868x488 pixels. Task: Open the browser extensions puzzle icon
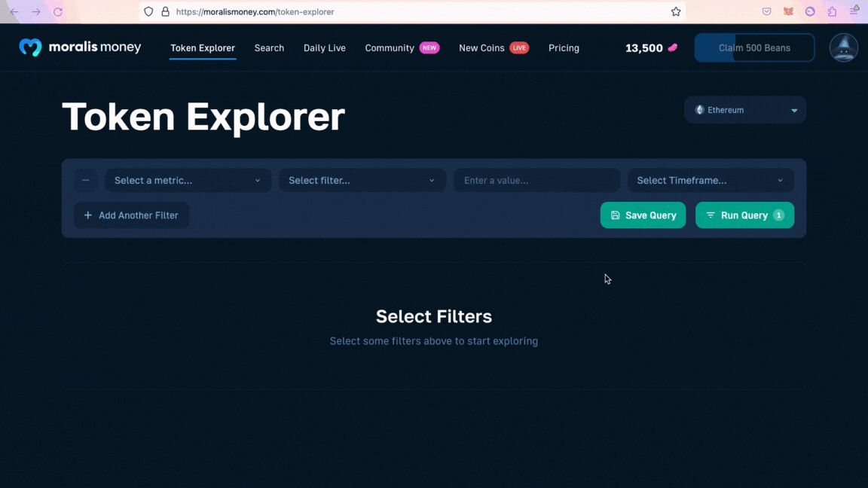click(832, 11)
